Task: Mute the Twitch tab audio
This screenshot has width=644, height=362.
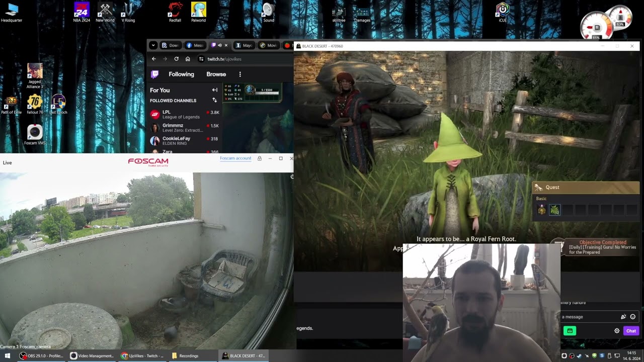Action: pyautogui.click(x=220, y=45)
